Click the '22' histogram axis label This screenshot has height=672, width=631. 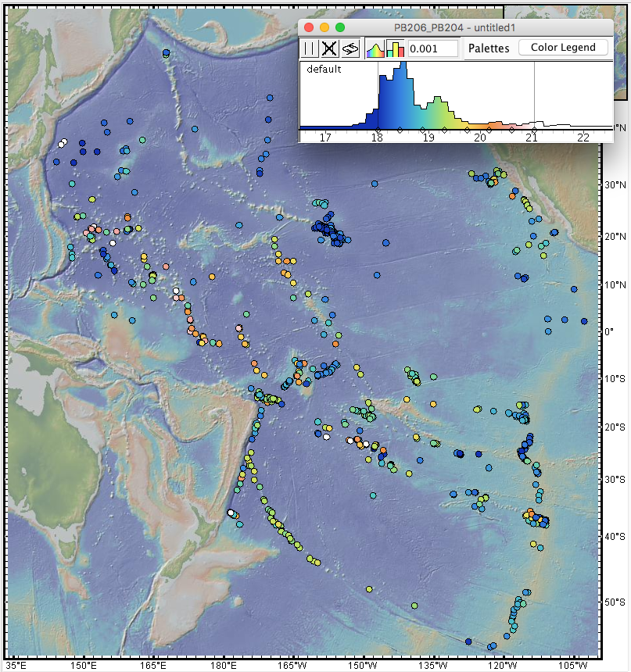coord(583,138)
